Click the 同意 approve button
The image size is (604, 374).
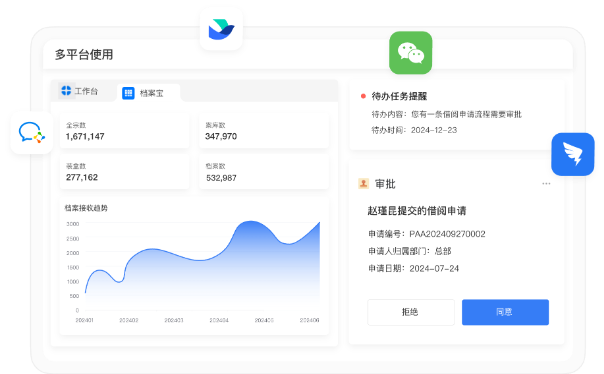coord(505,312)
